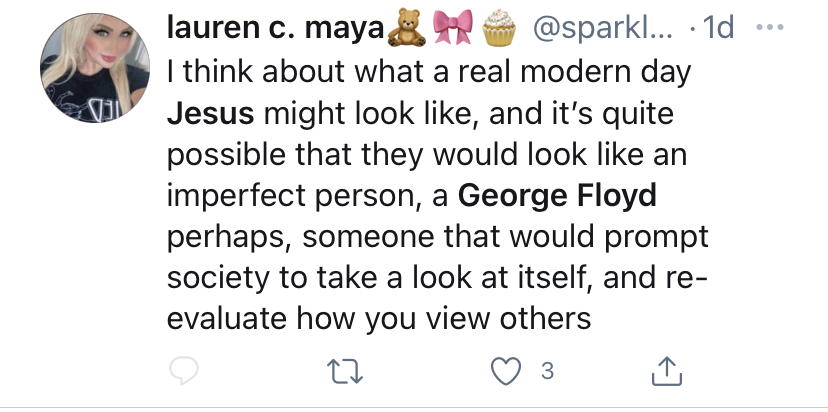Open the three-dot more options menu
The width and height of the screenshot is (828, 412).
(x=770, y=27)
